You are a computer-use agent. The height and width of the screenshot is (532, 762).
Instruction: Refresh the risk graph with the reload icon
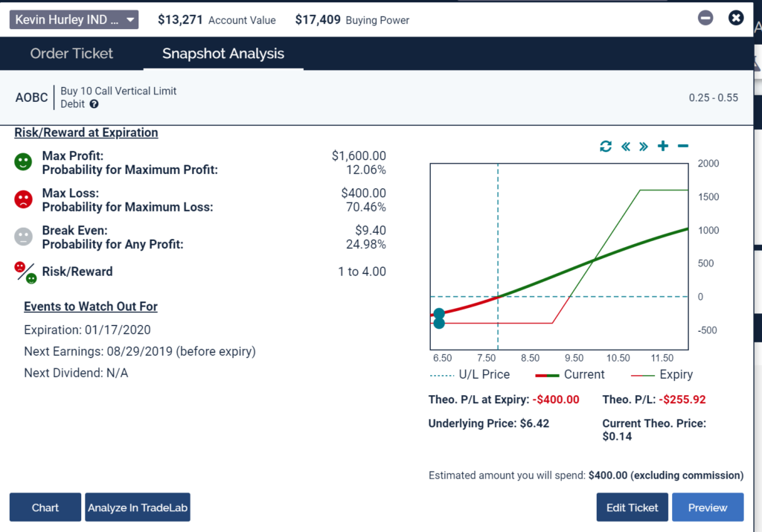click(606, 147)
